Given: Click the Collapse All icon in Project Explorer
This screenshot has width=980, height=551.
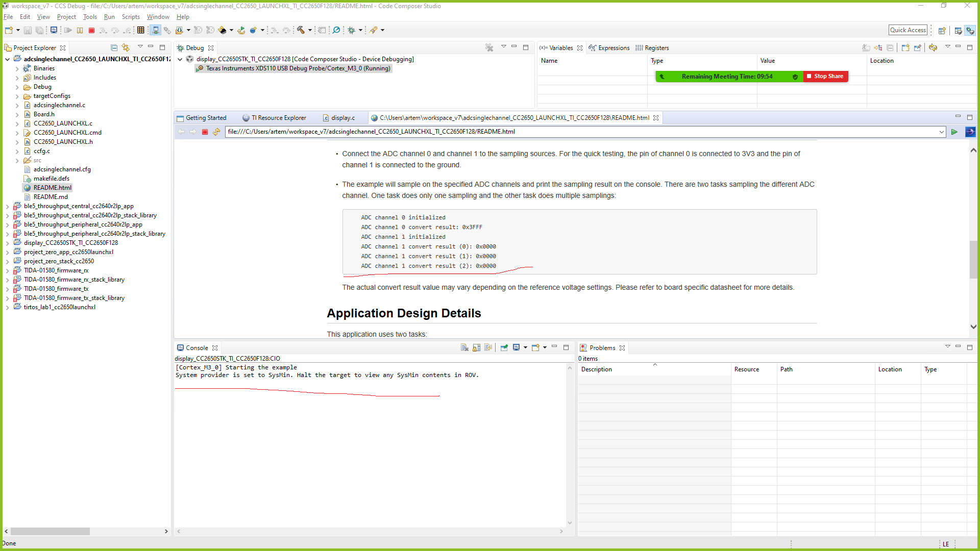Looking at the screenshot, I should [x=114, y=48].
